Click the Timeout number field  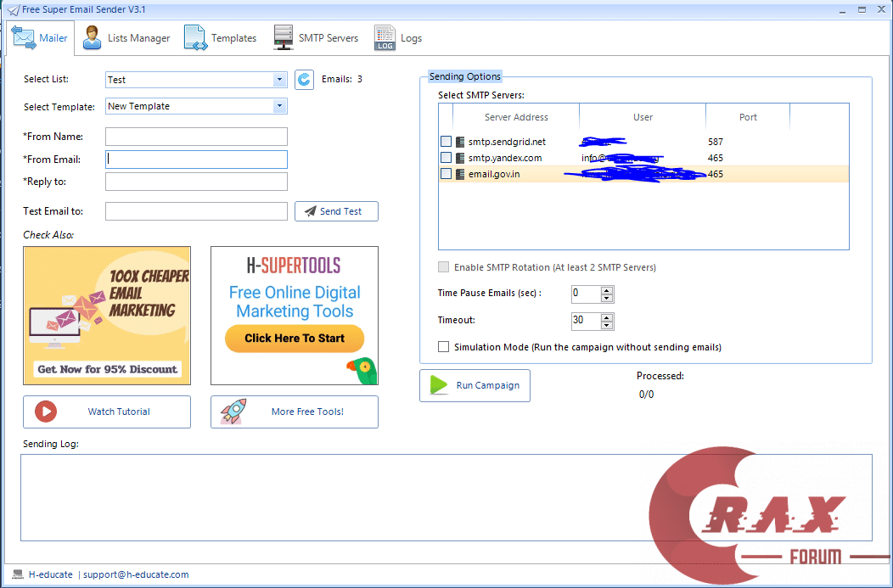[x=586, y=321]
